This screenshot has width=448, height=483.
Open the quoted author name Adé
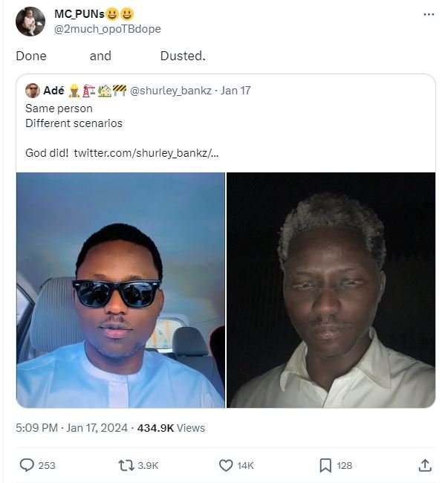click(53, 91)
